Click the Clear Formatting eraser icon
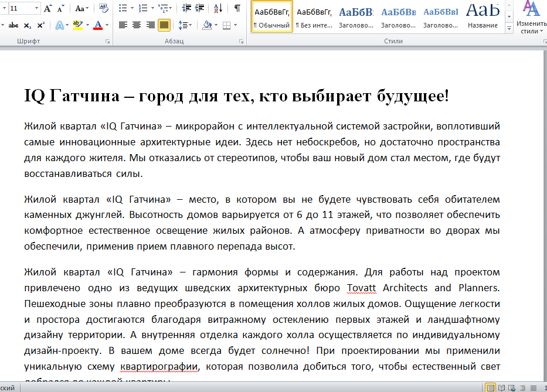The width and height of the screenshot is (547, 392). (104, 8)
